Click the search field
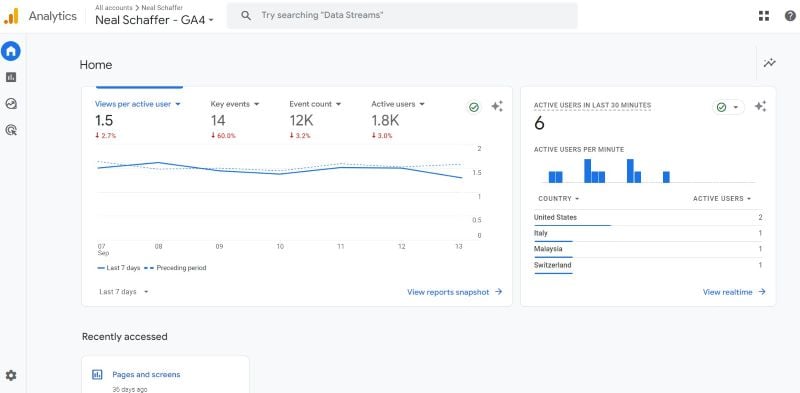 point(402,16)
